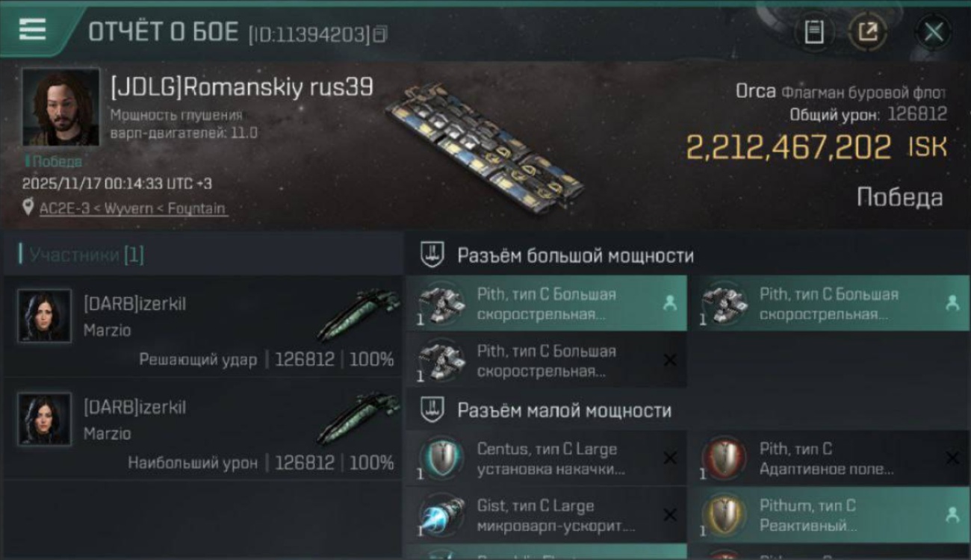The height and width of the screenshot is (560, 971).
Task: Open Romanskiy rus39 pilot portrait
Action: coord(61,107)
